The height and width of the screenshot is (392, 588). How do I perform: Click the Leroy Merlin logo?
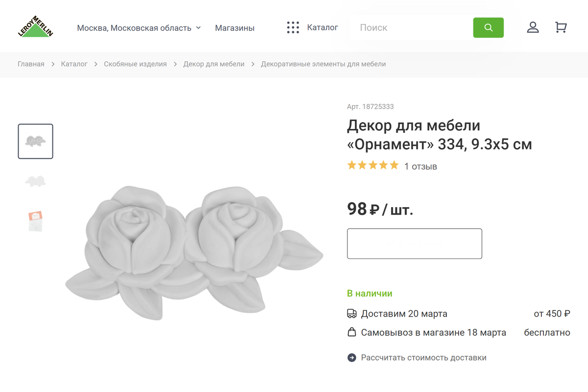(35, 27)
